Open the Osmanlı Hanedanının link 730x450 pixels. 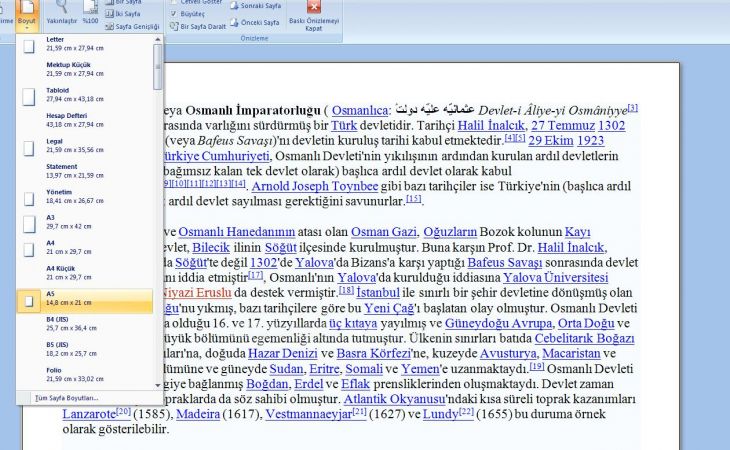click(x=237, y=232)
